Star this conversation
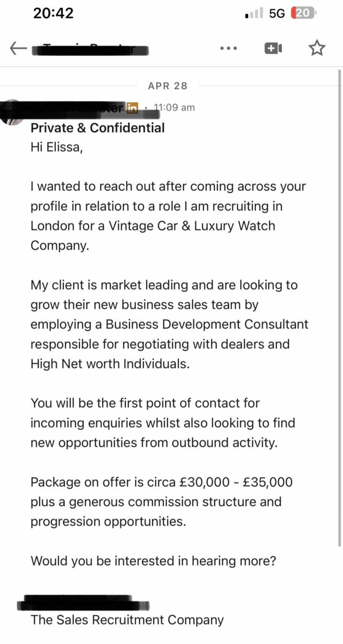Screen dimensions: 343x644 [317, 48]
